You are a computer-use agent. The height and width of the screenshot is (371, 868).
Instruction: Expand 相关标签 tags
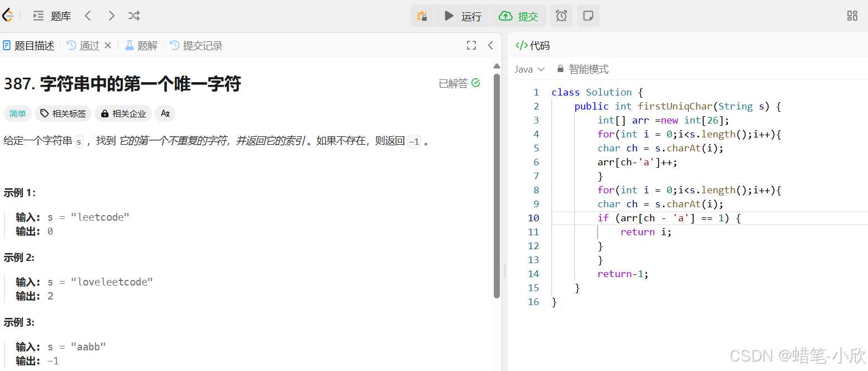coord(63,114)
